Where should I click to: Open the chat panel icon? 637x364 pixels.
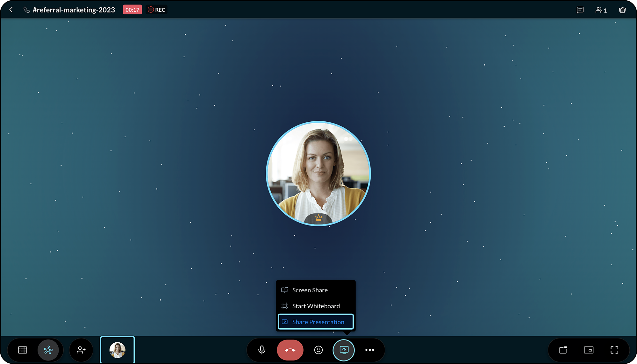[580, 10]
